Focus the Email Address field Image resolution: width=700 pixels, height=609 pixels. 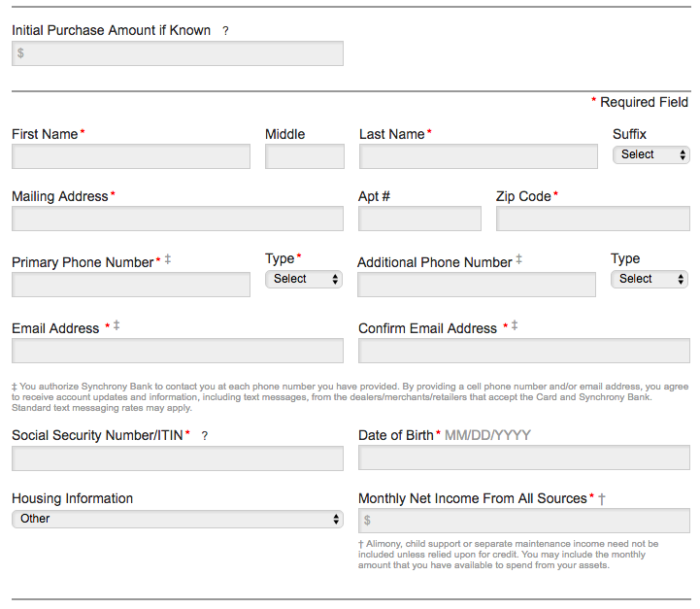pos(178,351)
